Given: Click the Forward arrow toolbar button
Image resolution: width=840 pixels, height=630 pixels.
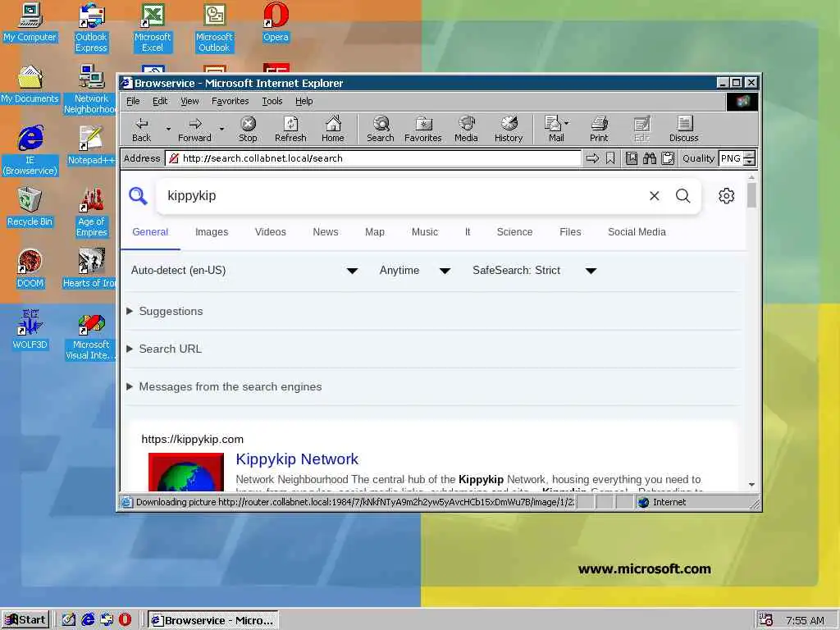Looking at the screenshot, I should tap(194, 129).
